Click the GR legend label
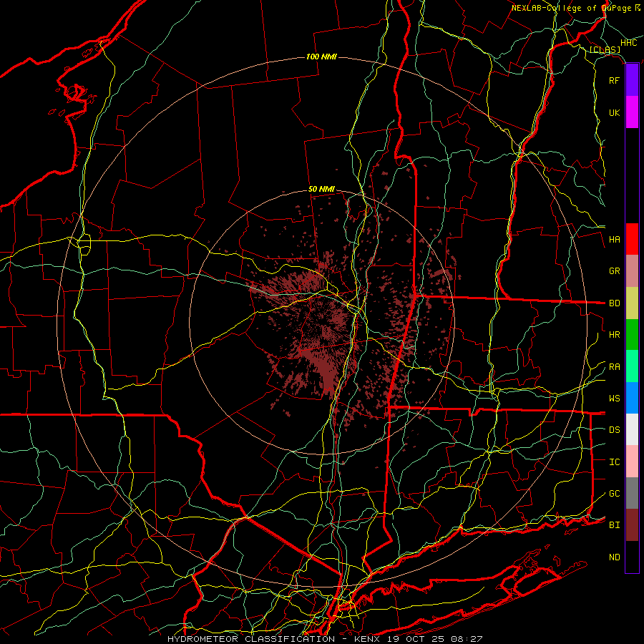 [614, 271]
